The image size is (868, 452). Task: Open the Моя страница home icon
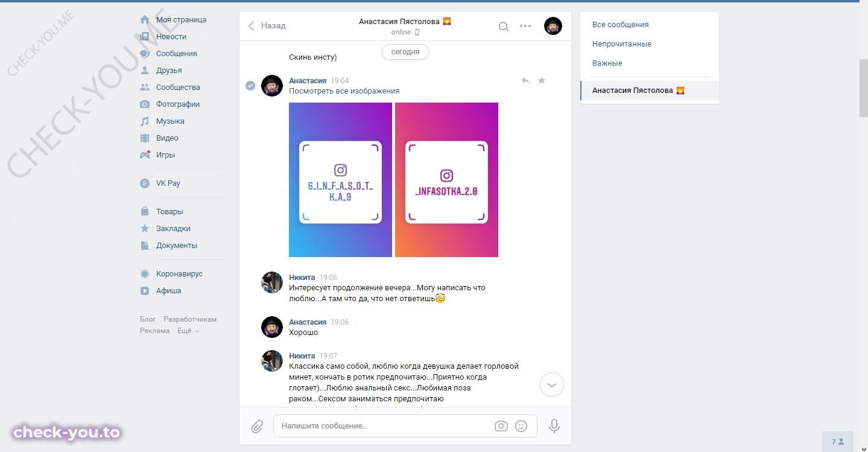(x=145, y=20)
